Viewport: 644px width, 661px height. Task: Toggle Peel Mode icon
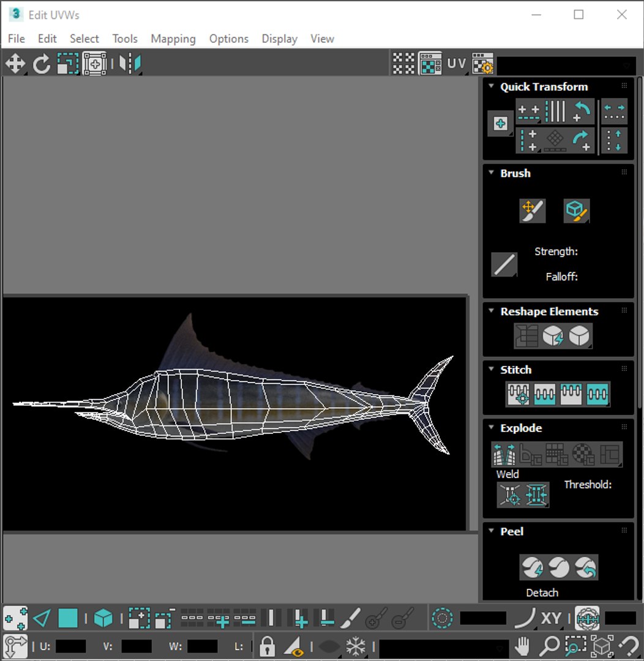point(559,567)
